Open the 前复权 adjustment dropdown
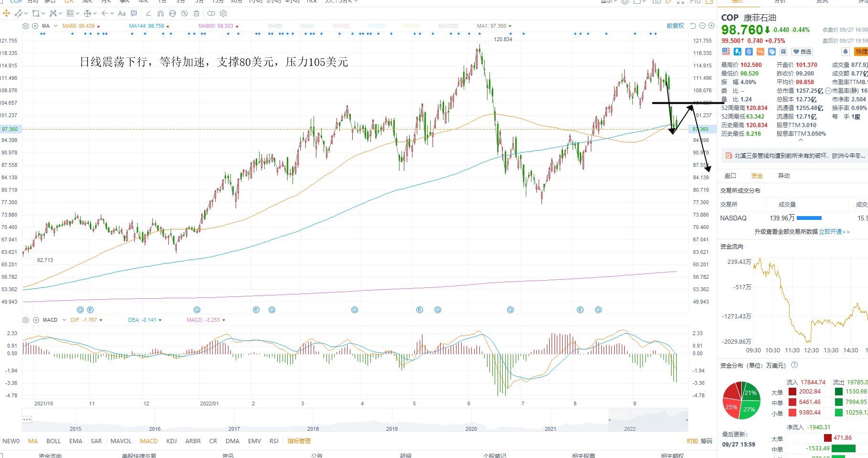The width and height of the screenshot is (868, 458). click(x=675, y=26)
